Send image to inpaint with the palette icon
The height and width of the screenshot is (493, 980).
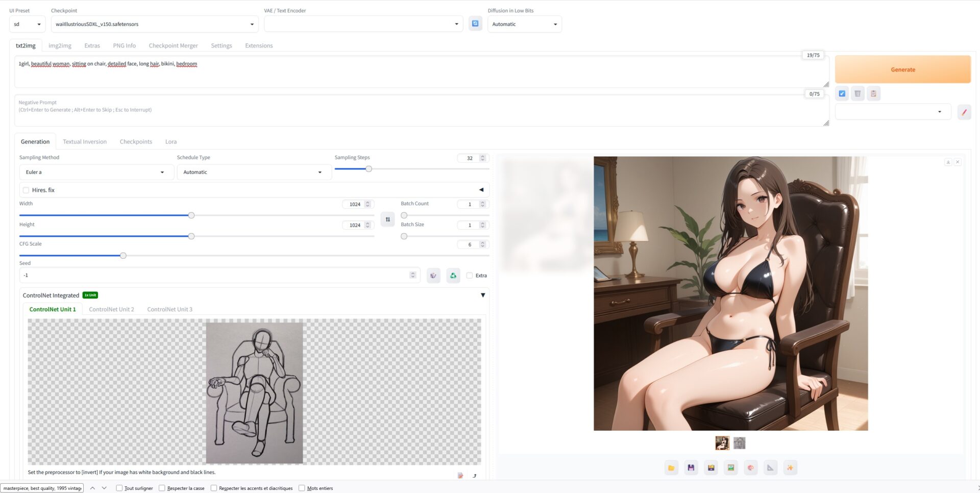(751, 467)
